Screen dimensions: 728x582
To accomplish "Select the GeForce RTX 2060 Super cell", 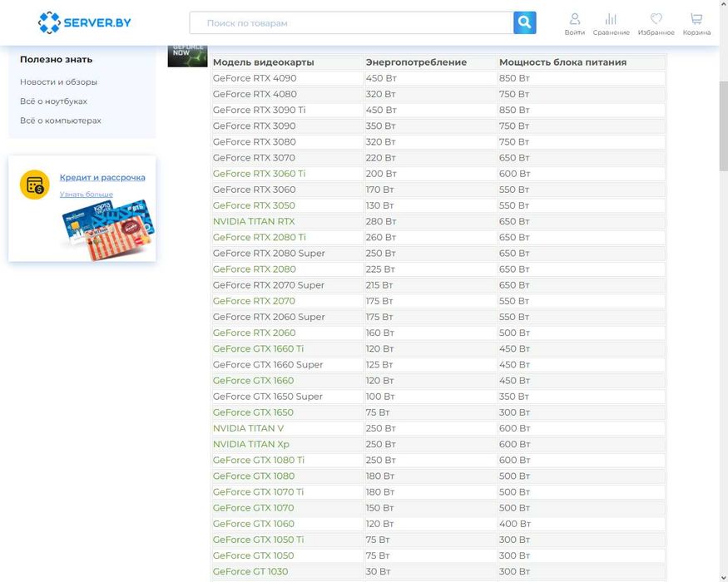I will click(x=287, y=317).
